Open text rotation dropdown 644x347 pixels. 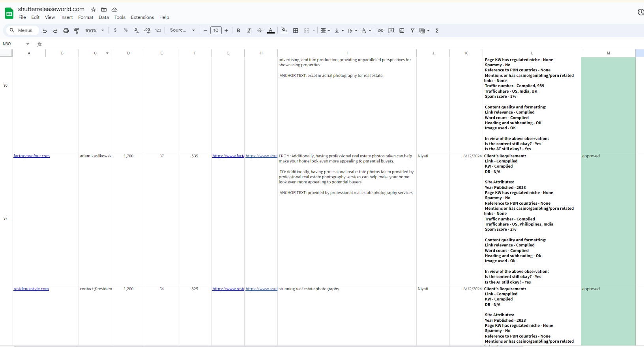click(x=366, y=30)
